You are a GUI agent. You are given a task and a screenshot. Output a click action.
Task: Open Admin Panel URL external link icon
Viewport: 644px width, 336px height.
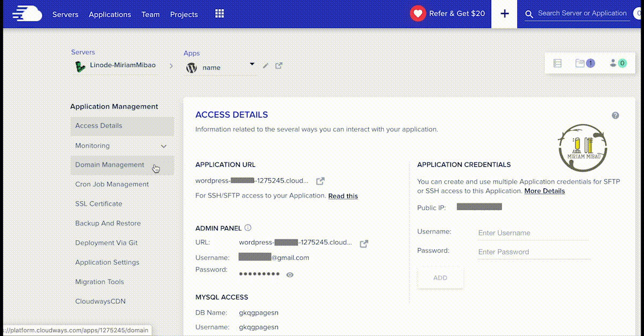[364, 243]
